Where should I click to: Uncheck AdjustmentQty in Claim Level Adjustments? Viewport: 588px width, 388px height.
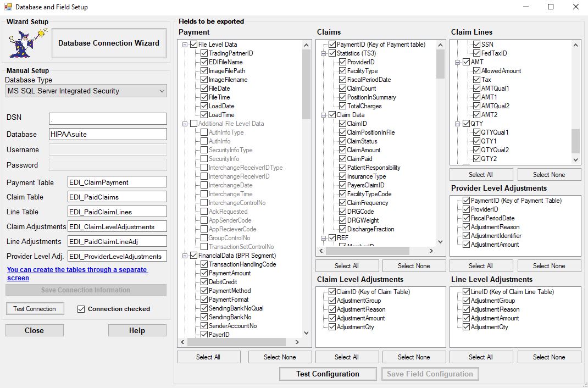pyautogui.click(x=332, y=326)
